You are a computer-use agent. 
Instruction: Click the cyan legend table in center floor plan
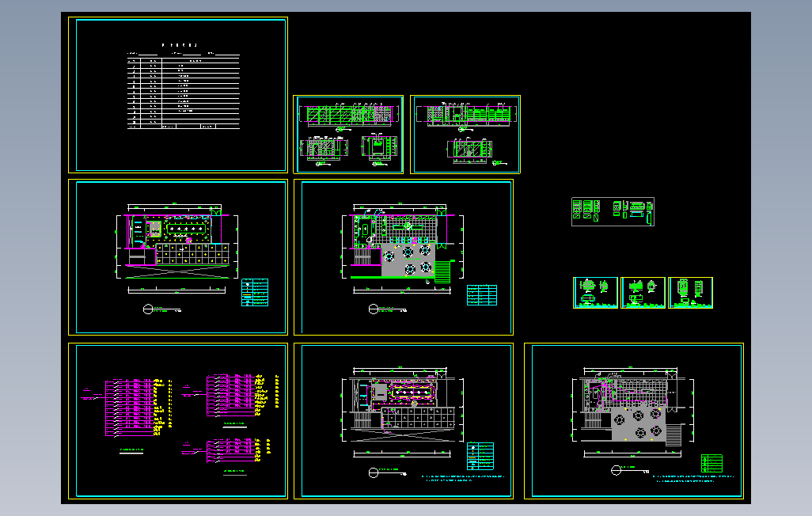482,294
